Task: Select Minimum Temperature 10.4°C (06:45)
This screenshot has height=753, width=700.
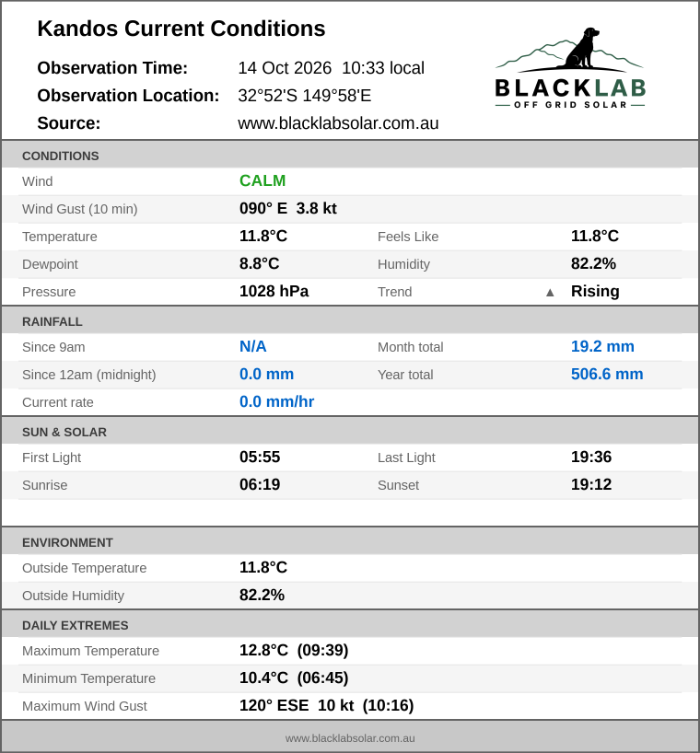Action: coord(294,678)
